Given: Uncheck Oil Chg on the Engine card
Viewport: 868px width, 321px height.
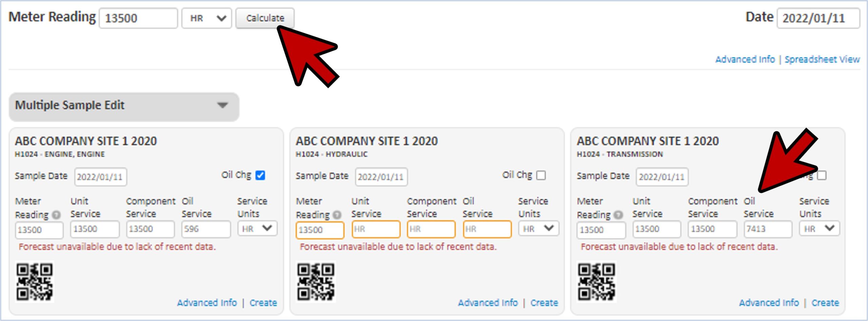Looking at the screenshot, I should point(260,175).
